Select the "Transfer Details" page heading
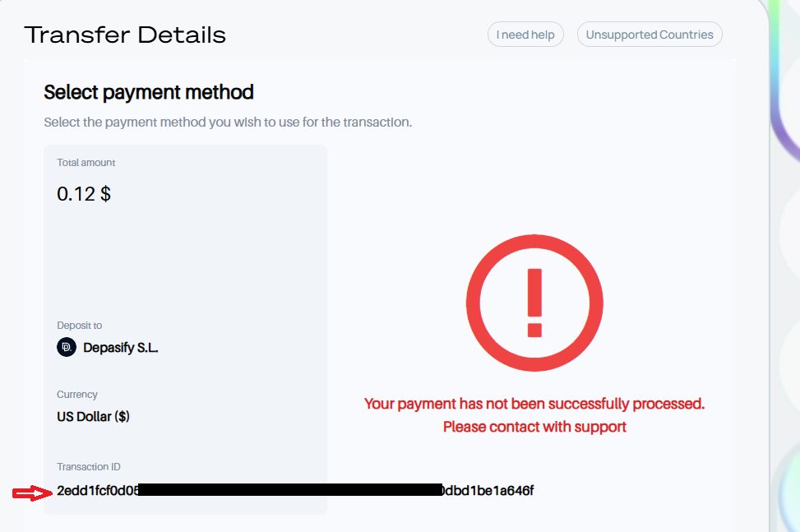Viewport: 800px width, 532px height. [125, 35]
